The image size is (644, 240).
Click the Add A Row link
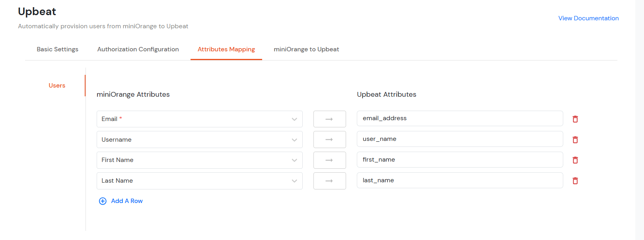pos(127,201)
